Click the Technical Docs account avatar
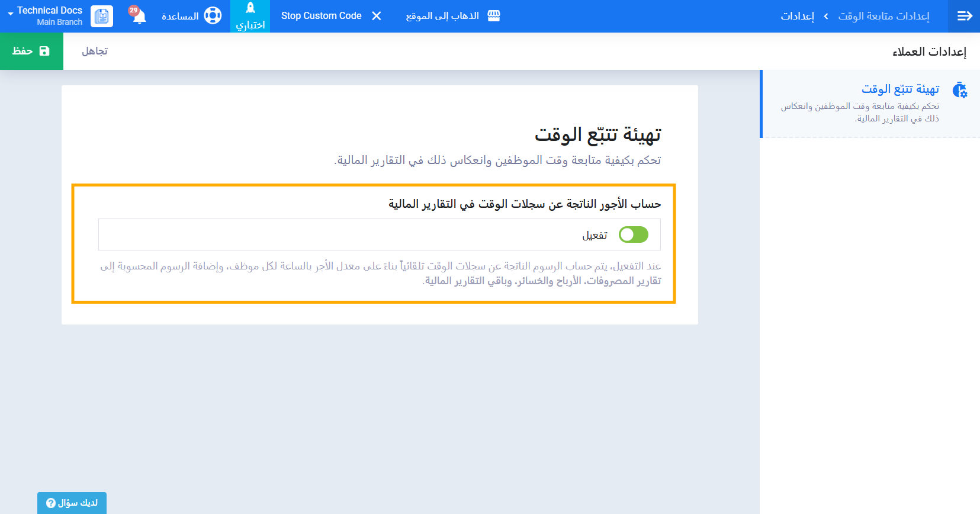This screenshot has height=514, width=980. [102, 16]
